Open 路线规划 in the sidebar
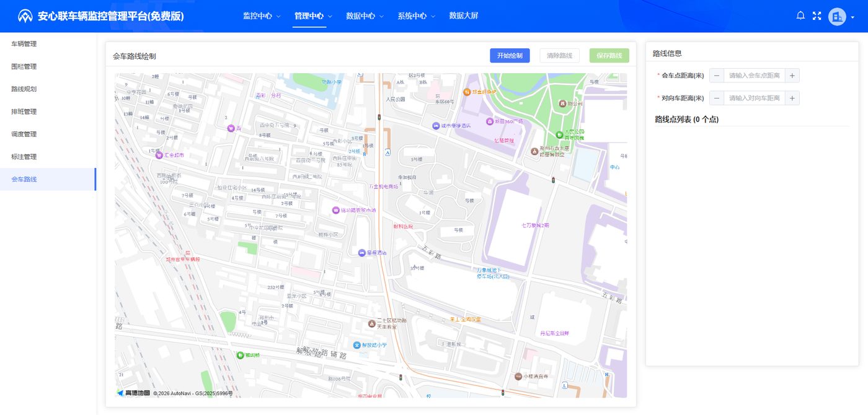Viewport: 868px width, 415px height. [48, 89]
